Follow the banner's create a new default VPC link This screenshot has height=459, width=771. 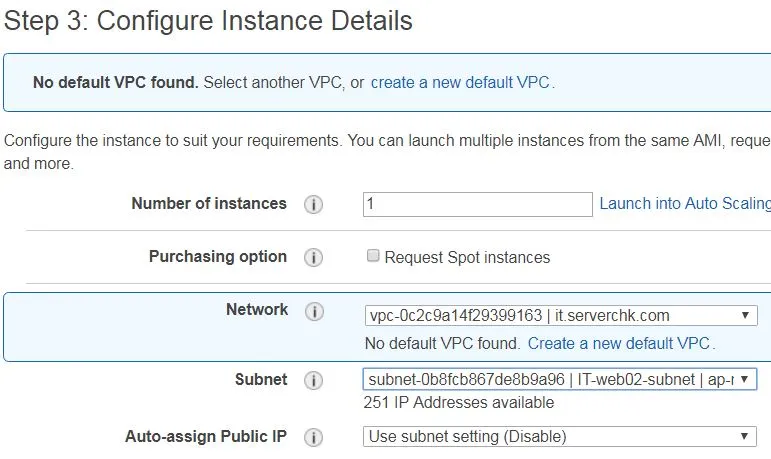point(460,82)
